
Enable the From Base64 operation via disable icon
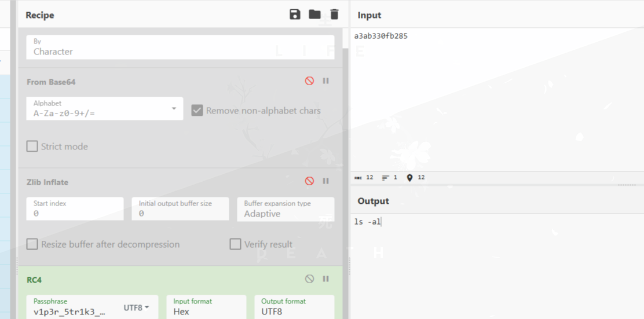309,81
